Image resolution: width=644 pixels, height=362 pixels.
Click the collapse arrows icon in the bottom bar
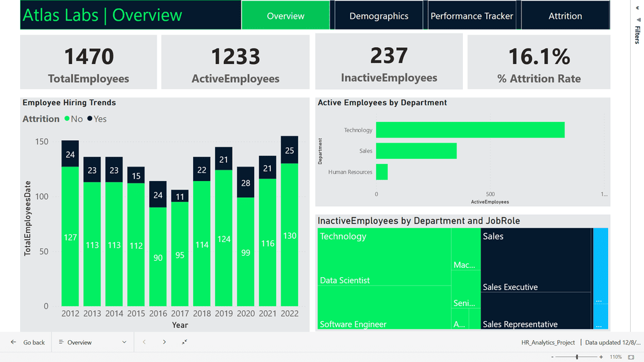[x=184, y=342]
